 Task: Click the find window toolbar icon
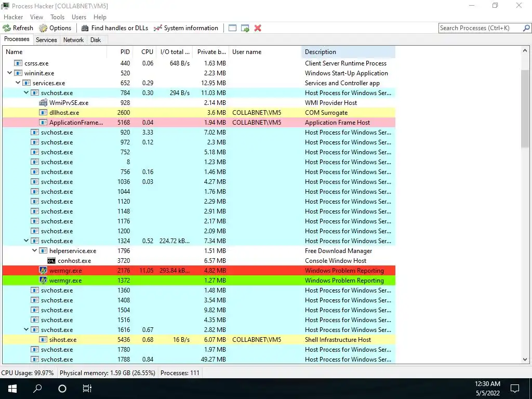coord(232,28)
